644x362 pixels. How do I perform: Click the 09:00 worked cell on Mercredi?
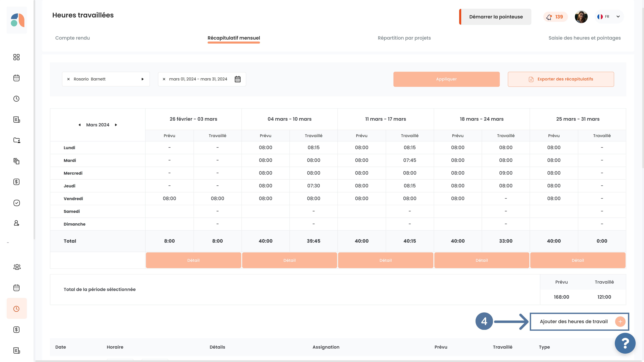point(506,173)
